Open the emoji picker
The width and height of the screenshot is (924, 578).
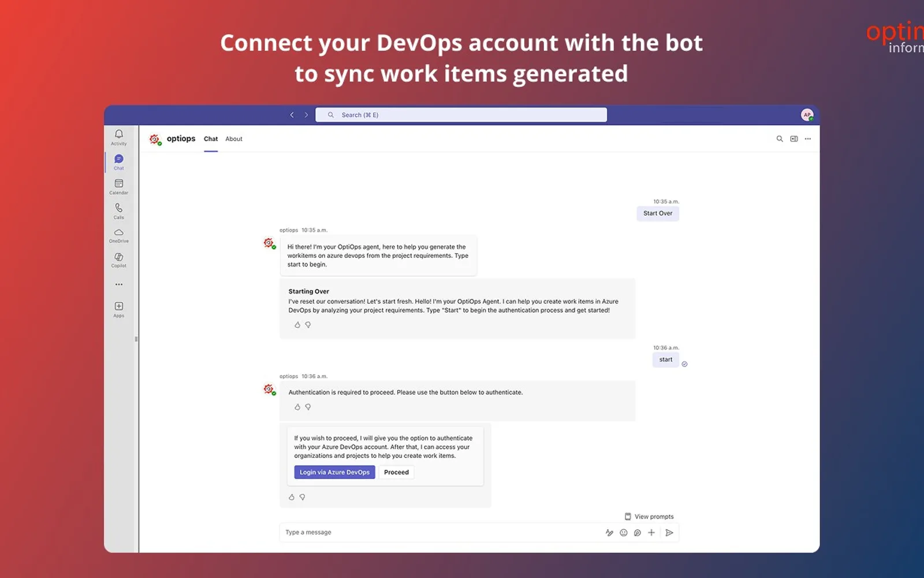coord(624,533)
